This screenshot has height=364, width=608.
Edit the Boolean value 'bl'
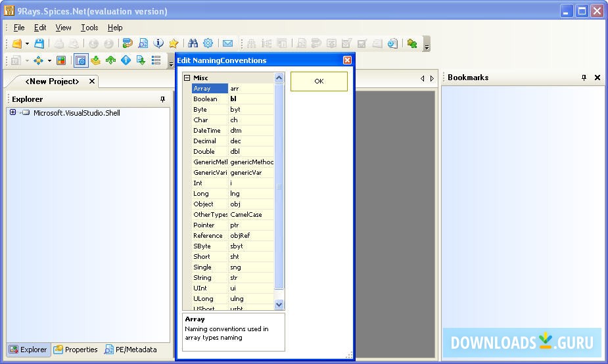click(251, 99)
